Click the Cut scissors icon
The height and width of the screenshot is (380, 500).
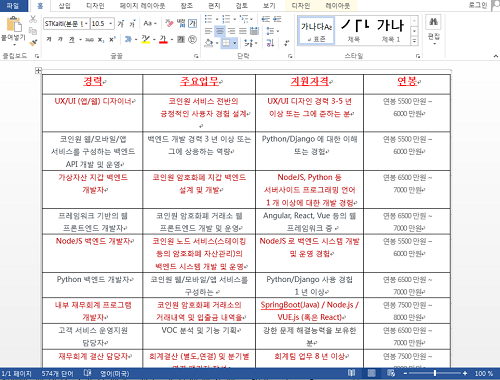tap(33, 19)
